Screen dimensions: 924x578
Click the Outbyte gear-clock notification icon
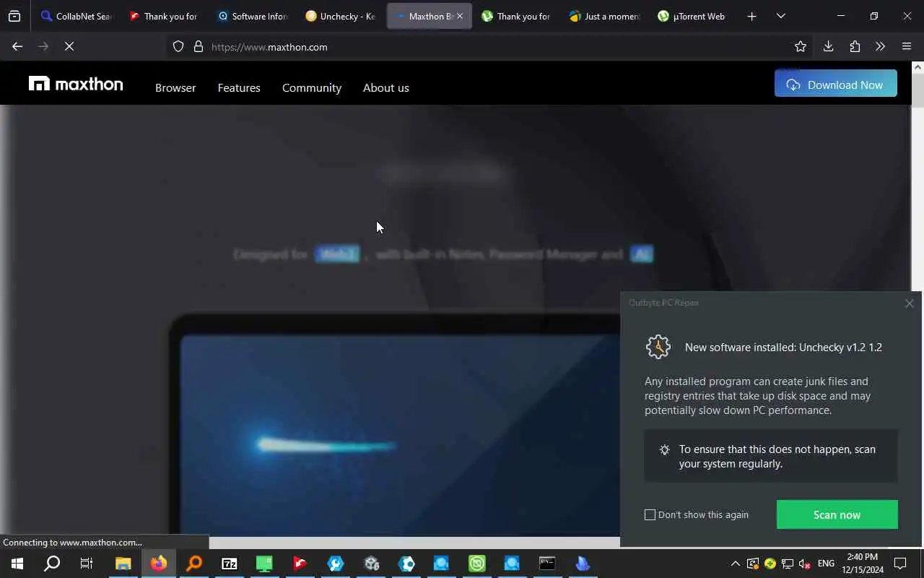pos(658,347)
